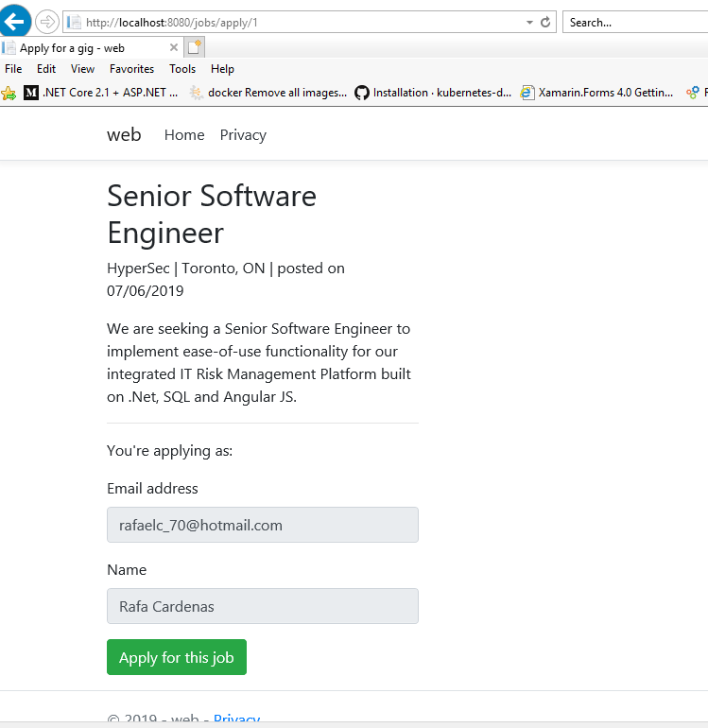708x728 pixels.
Task: Click the Refresh icon in address bar
Action: click(545, 23)
